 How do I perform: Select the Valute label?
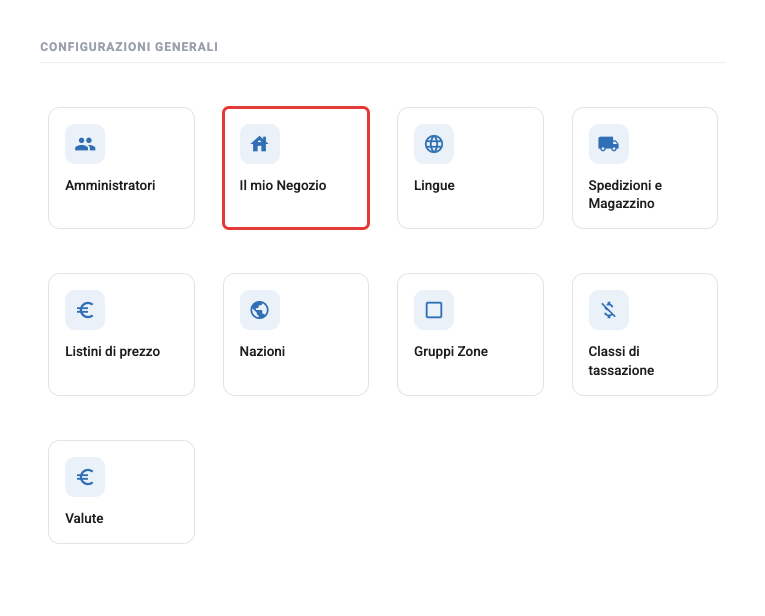84,518
